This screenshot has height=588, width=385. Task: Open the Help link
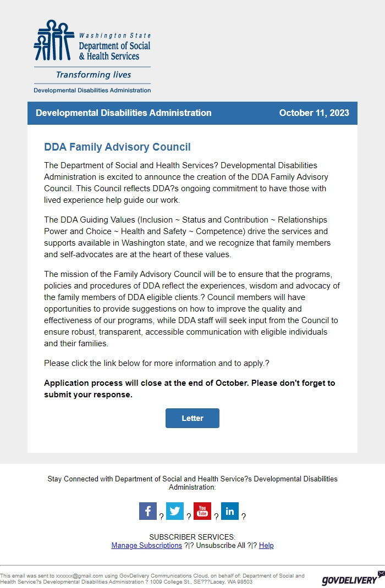(x=266, y=545)
